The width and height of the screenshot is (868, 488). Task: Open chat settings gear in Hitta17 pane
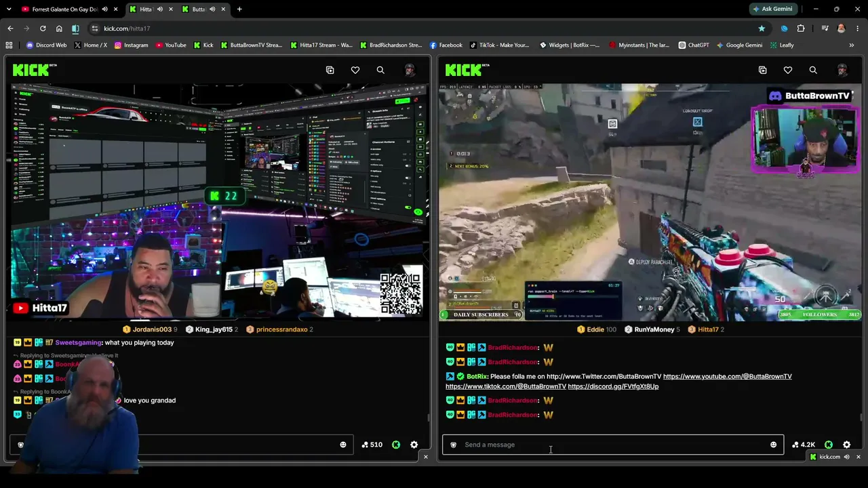tap(414, 445)
